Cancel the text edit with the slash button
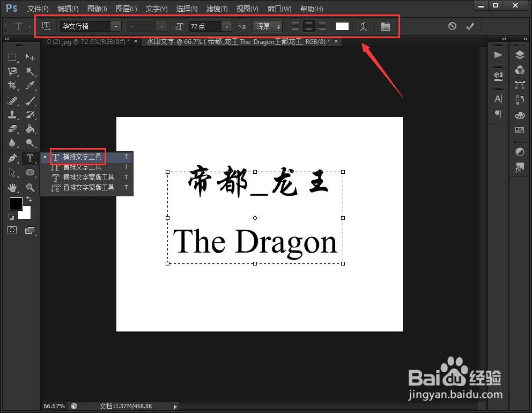Viewport: 532px width, 413px height. click(452, 26)
